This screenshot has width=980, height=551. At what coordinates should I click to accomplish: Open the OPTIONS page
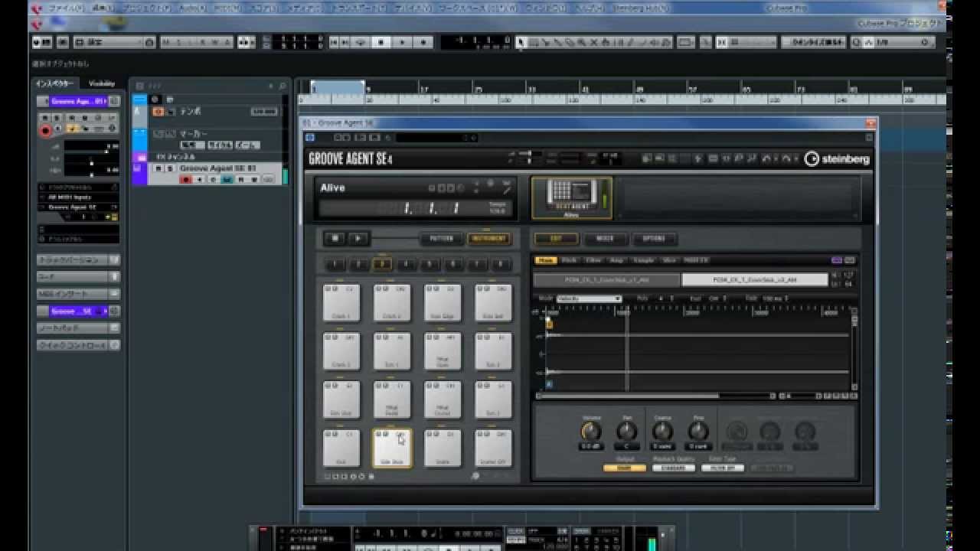pyautogui.click(x=654, y=239)
